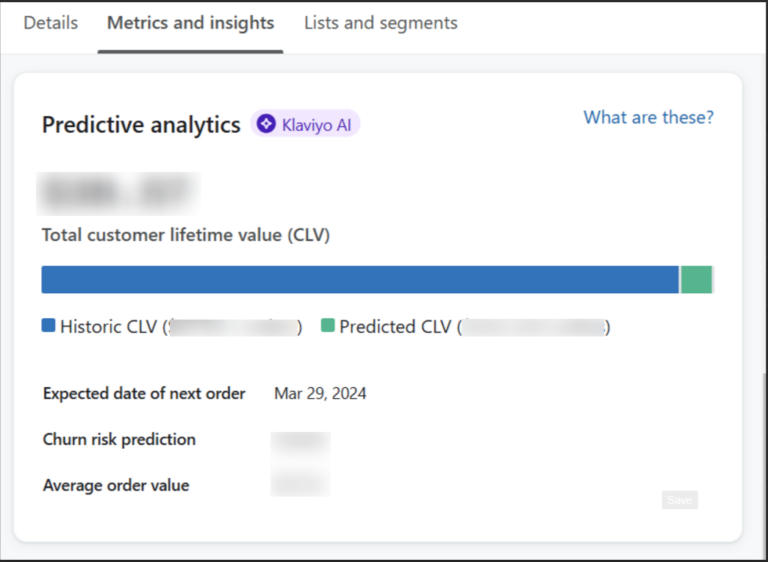Click the Predictive analytics heading
This screenshot has height=562, width=768.
click(141, 124)
